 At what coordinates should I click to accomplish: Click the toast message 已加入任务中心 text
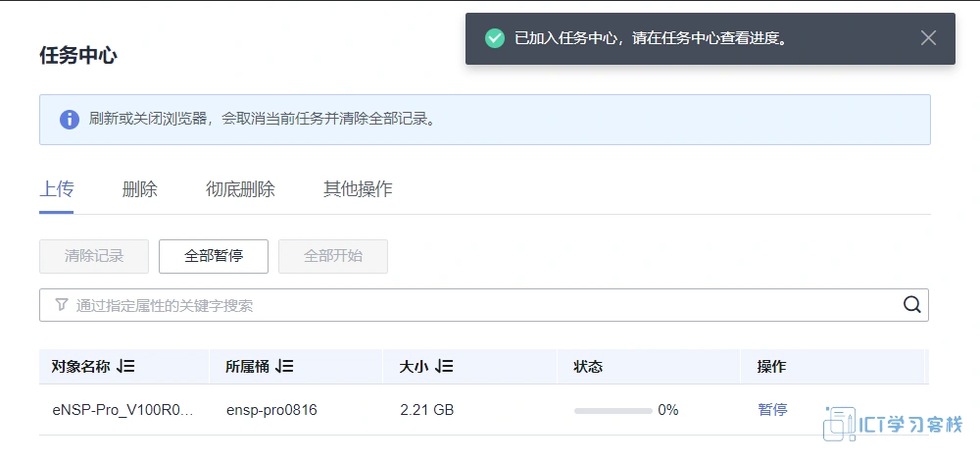coord(650,38)
